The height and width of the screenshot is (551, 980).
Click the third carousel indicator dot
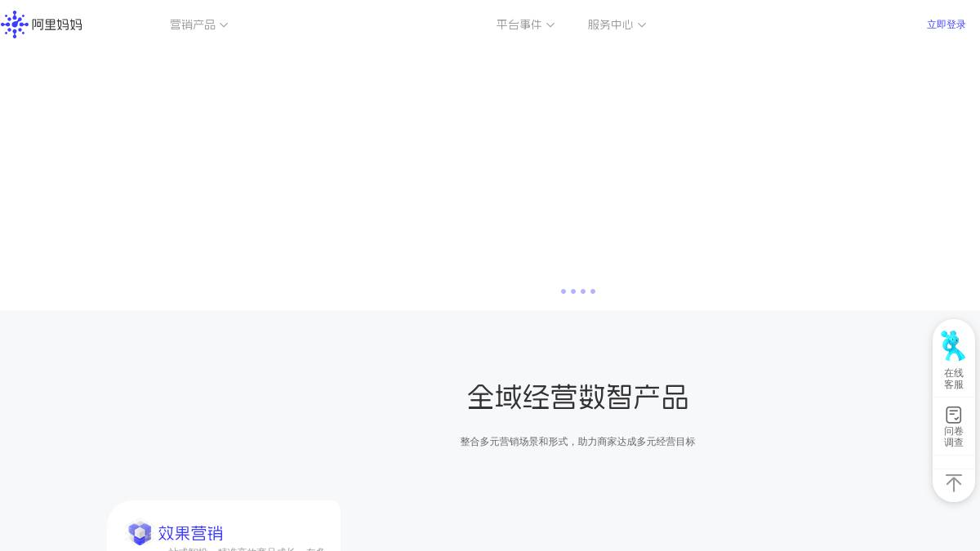583,291
